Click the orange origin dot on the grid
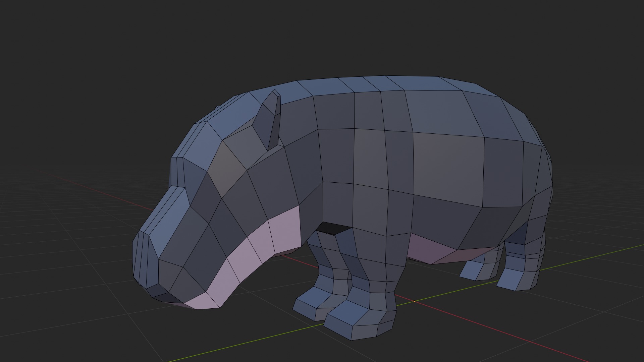 (414, 301)
